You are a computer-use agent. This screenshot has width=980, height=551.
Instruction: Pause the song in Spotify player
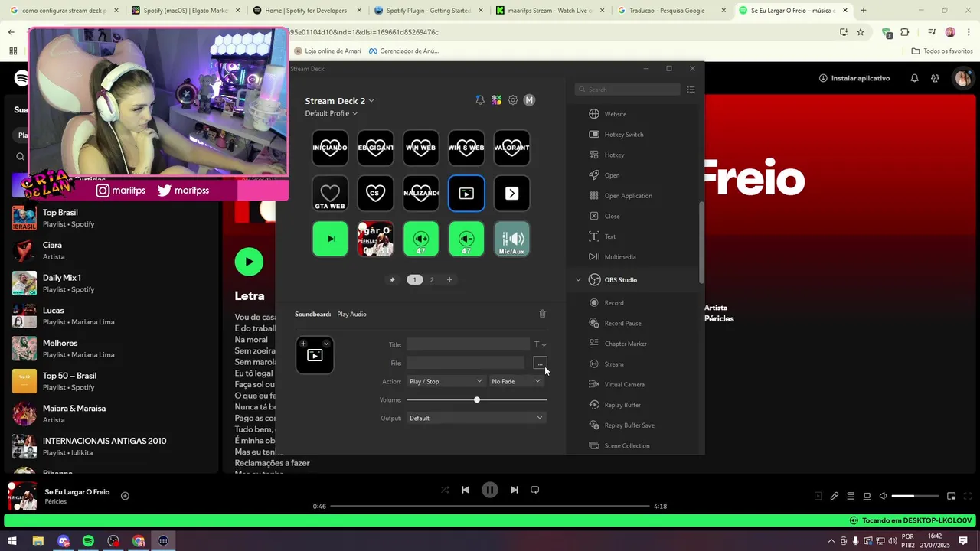pyautogui.click(x=490, y=490)
